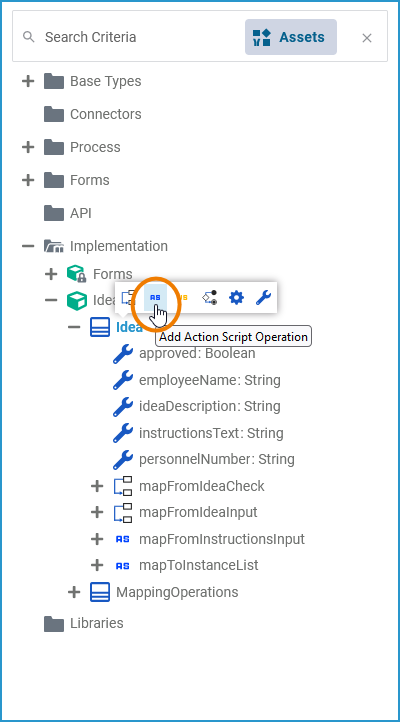Click the Add Action Script Operation icon
Screen dimensions: 400x722
155,297
